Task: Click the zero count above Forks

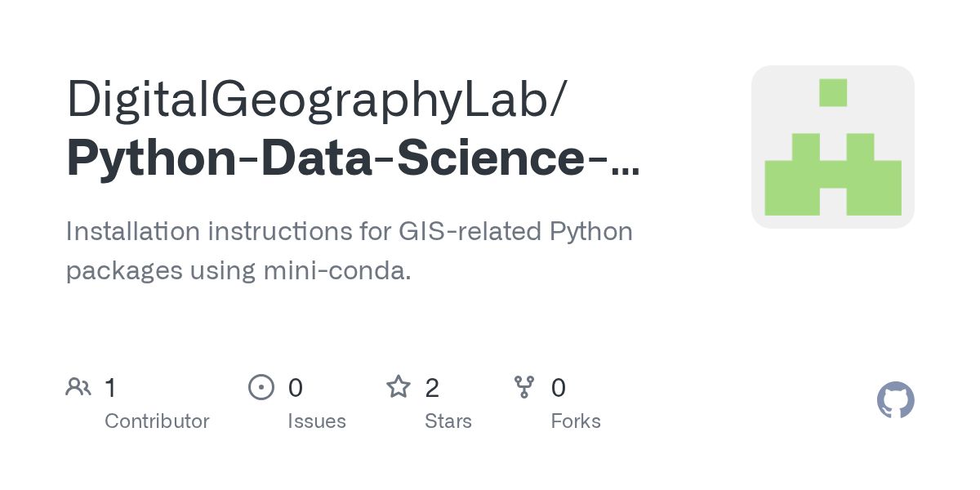Action: pos(559,388)
